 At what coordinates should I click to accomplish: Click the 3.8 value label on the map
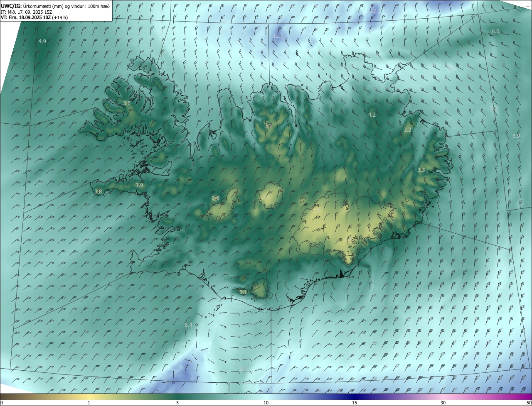point(98,191)
